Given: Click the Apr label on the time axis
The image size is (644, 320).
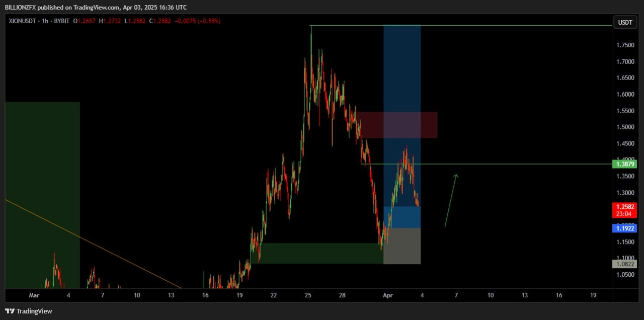Looking at the screenshot, I should coord(388,295).
